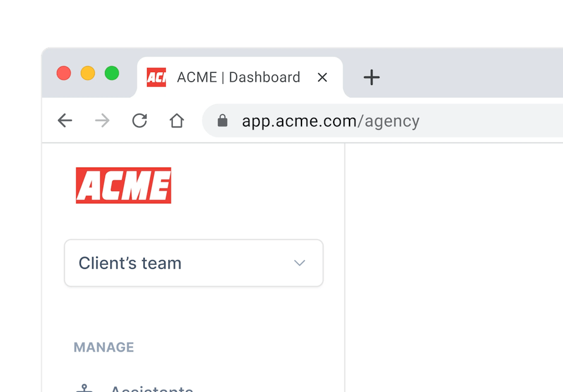Click the MANAGE section heading

pyautogui.click(x=104, y=347)
